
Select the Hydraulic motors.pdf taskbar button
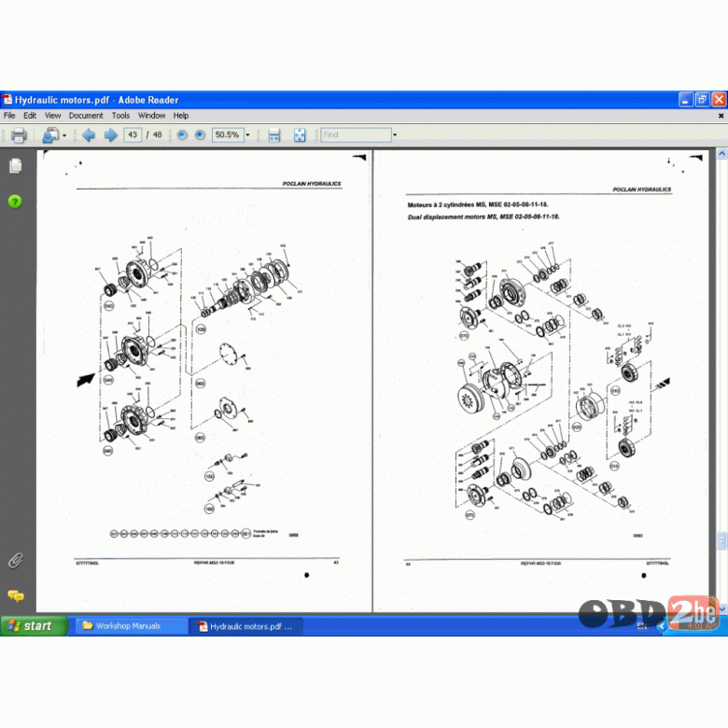click(246, 626)
